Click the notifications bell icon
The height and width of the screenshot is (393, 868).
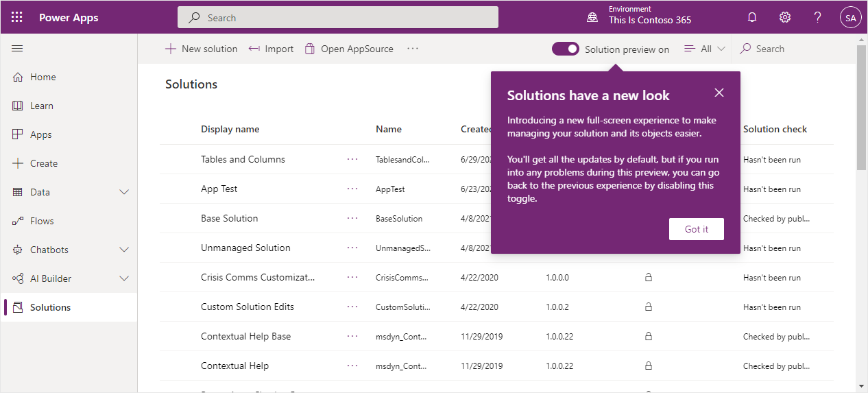752,17
